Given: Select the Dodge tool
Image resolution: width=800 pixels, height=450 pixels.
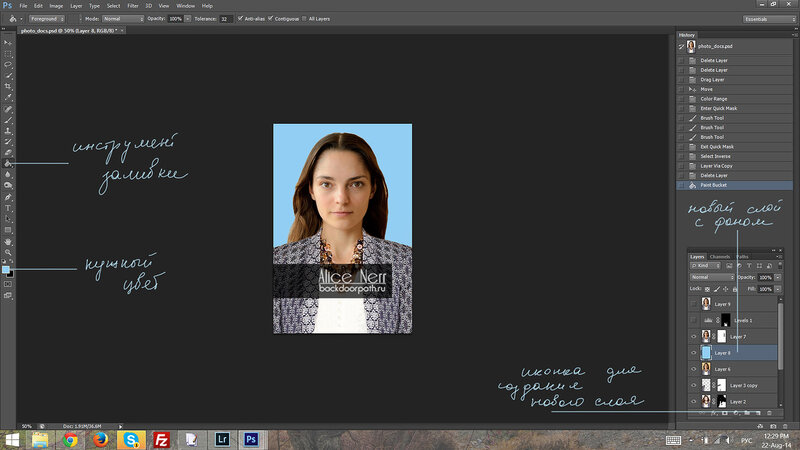Looking at the screenshot, I should [8, 185].
